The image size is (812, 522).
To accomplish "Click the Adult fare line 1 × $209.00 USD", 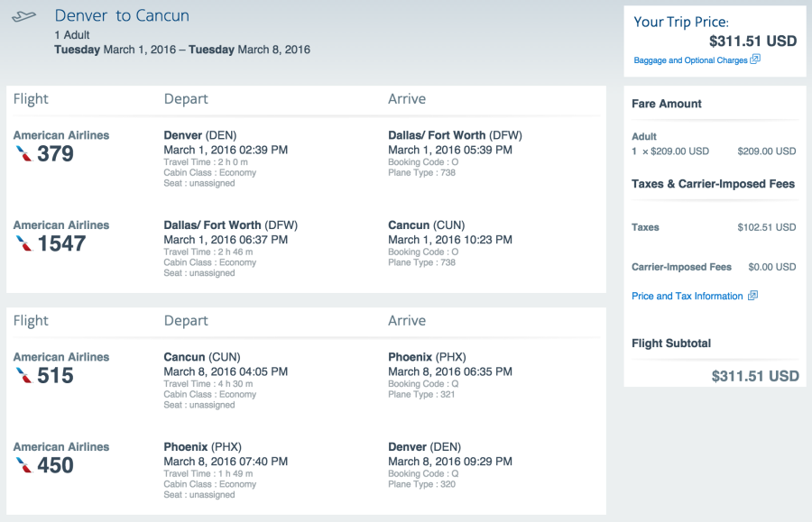I will pos(670,151).
